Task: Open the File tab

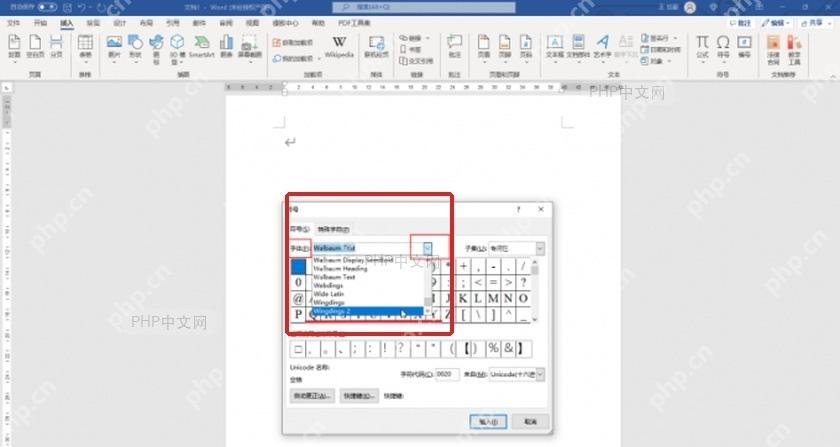Action: (14, 23)
